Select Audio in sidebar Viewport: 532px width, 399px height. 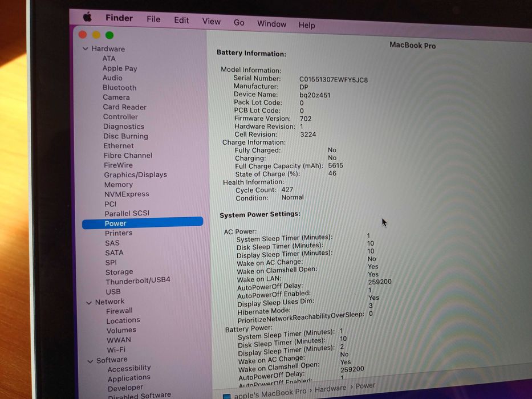tap(112, 78)
